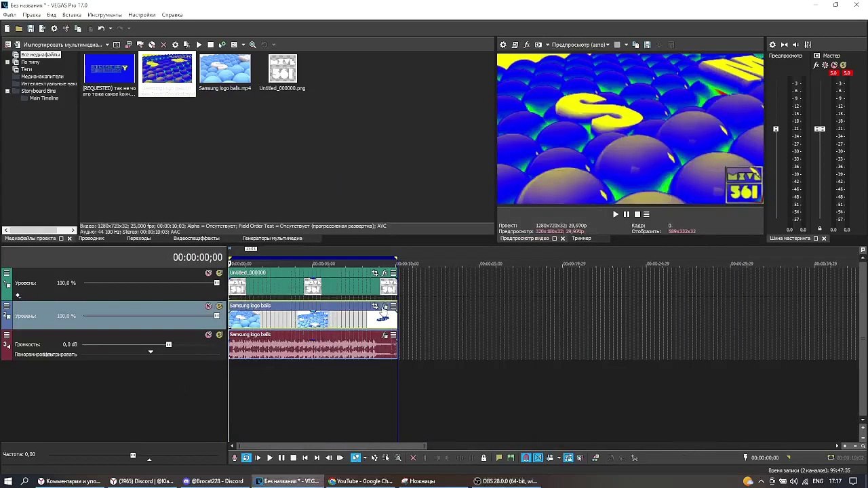Save the project with the floppy disk icon
The width and height of the screenshot is (868, 488).
[31, 28]
